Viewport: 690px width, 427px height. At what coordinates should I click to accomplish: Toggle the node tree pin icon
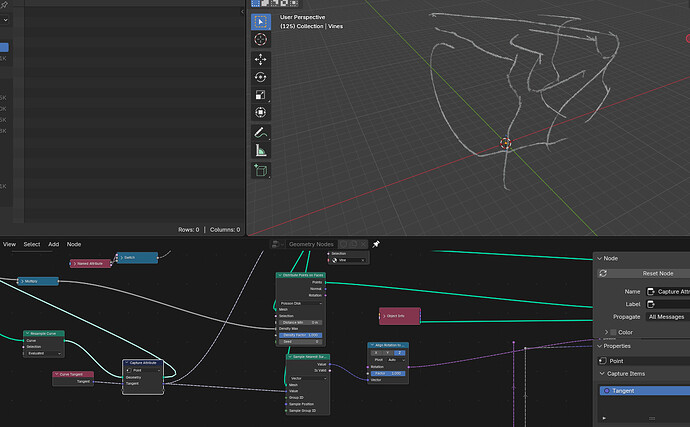(x=376, y=244)
